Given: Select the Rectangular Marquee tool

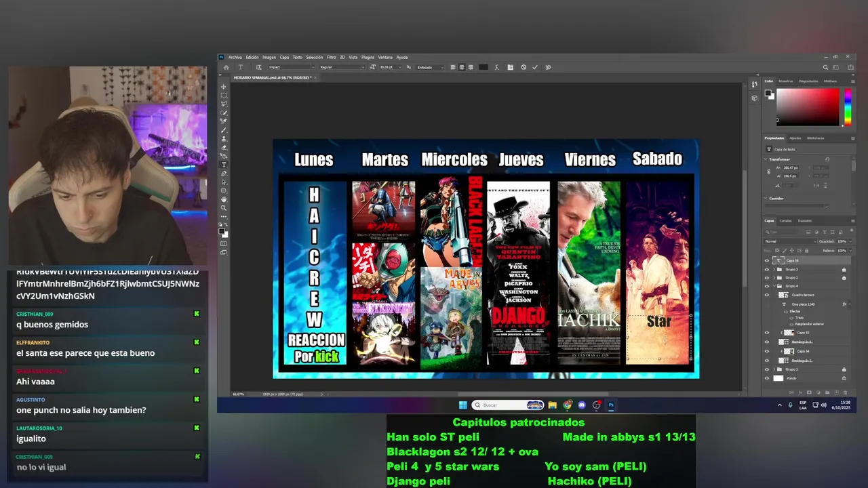Looking at the screenshot, I should coord(224,96).
